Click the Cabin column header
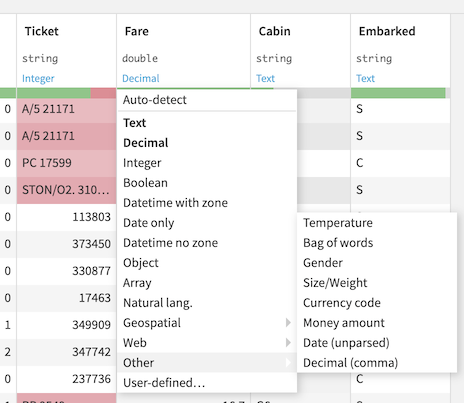Viewport: 464px width, 403px height. click(275, 31)
